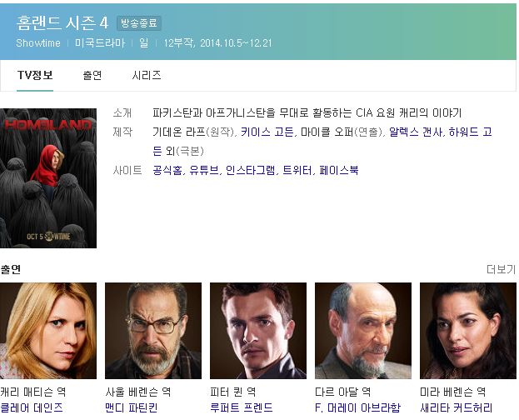Open the 인스타그램 site link
The height and width of the screenshot is (420, 519).
click(251, 170)
